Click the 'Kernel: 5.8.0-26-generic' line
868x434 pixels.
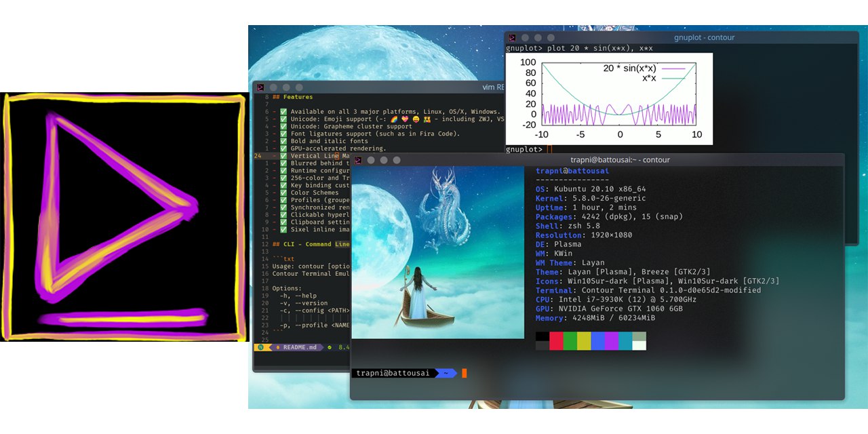point(591,198)
